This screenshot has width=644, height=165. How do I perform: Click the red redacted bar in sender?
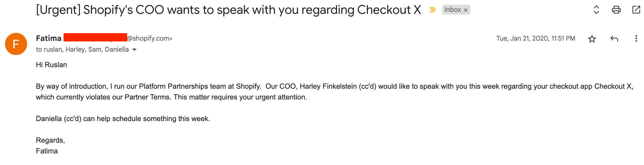[95, 37]
